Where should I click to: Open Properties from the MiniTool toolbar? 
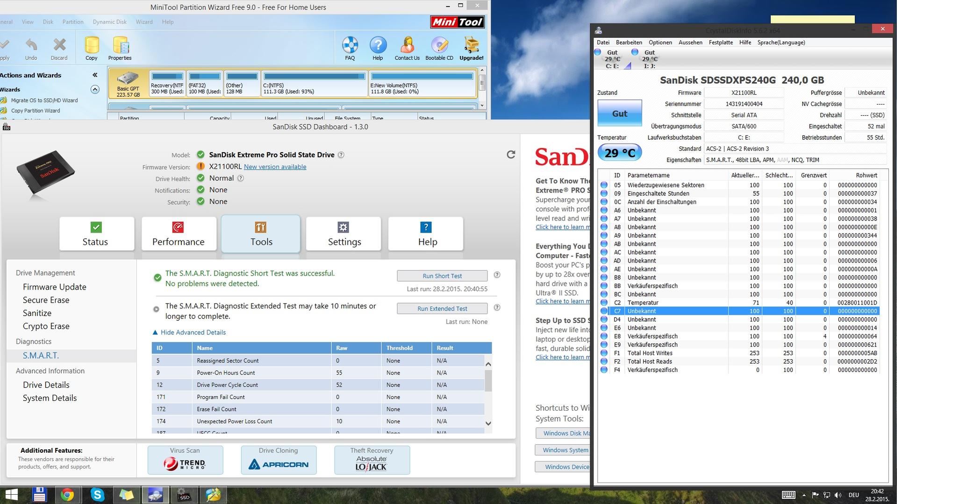click(x=120, y=49)
